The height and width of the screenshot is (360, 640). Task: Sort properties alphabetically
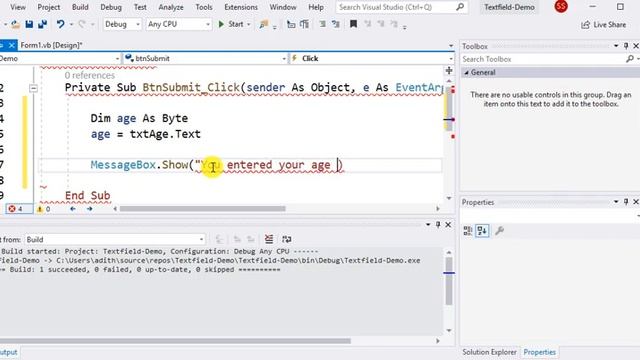pyautogui.click(x=482, y=231)
